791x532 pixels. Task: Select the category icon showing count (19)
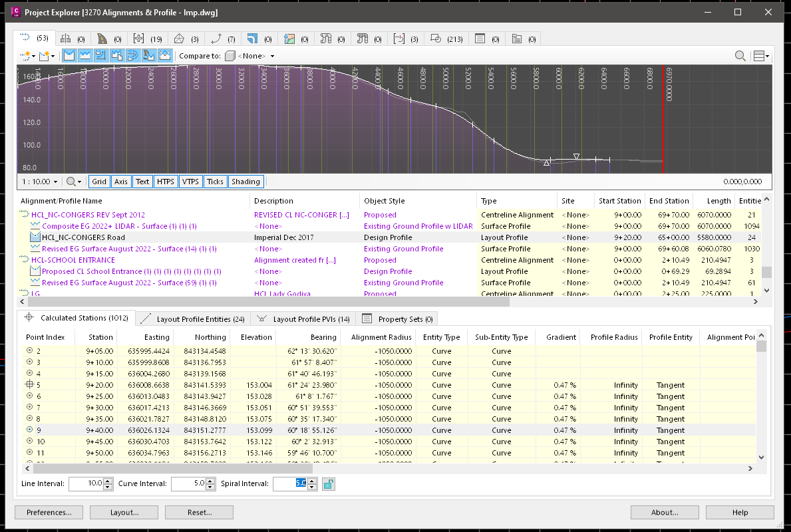pyautogui.click(x=138, y=39)
